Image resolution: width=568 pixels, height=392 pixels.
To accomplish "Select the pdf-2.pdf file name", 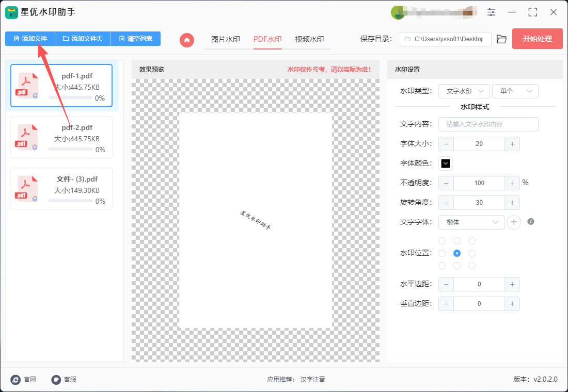I will pos(77,127).
